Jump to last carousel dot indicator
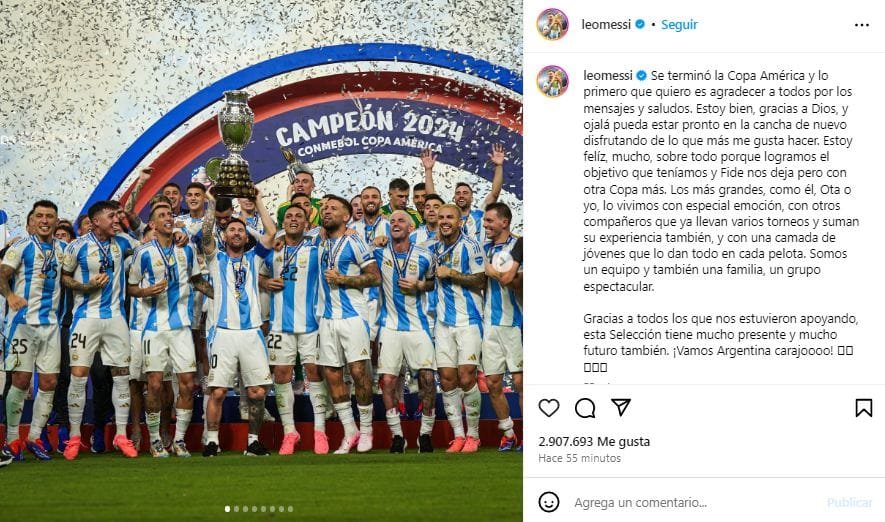This screenshot has width=885, height=522. point(291,509)
